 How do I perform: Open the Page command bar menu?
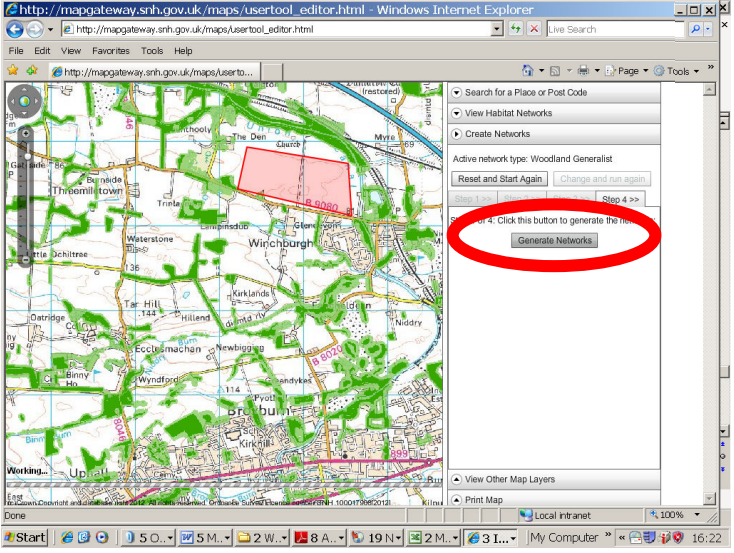(626, 71)
